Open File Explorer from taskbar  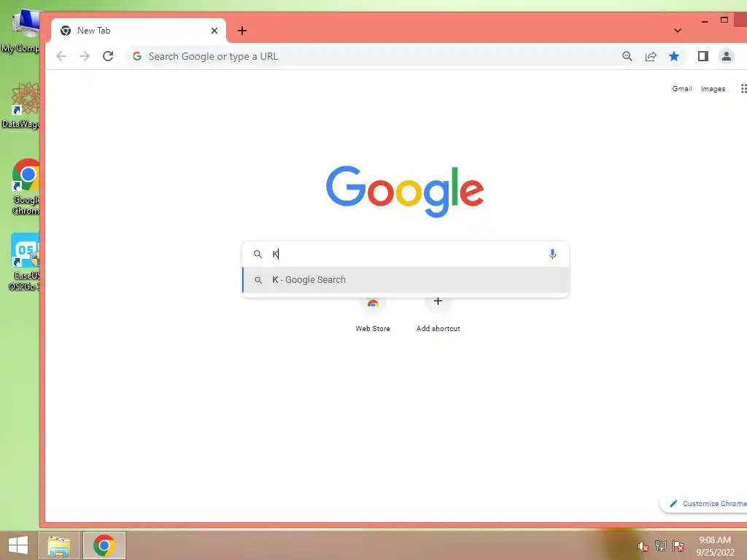(x=58, y=545)
